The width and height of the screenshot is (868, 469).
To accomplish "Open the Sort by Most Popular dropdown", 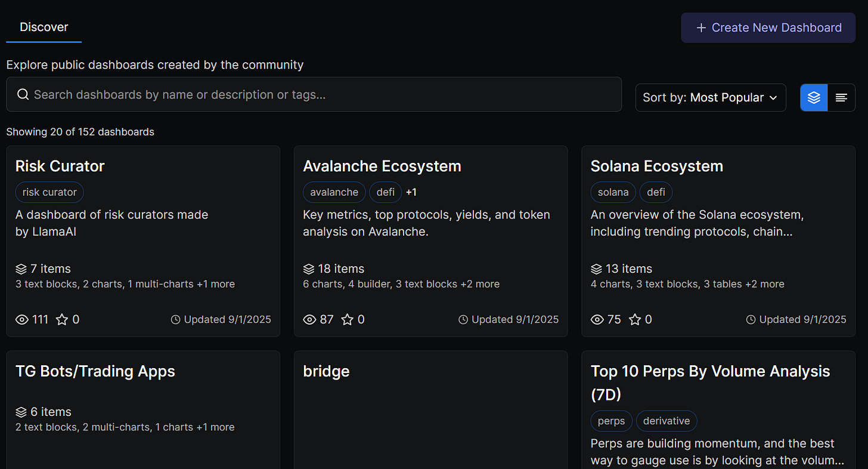I will tap(711, 98).
